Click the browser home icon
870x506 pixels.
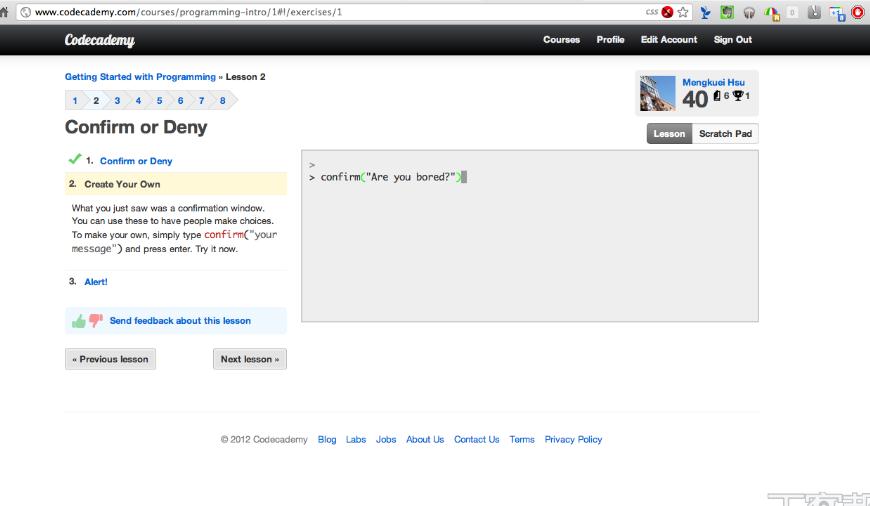pyautogui.click(x=4, y=12)
